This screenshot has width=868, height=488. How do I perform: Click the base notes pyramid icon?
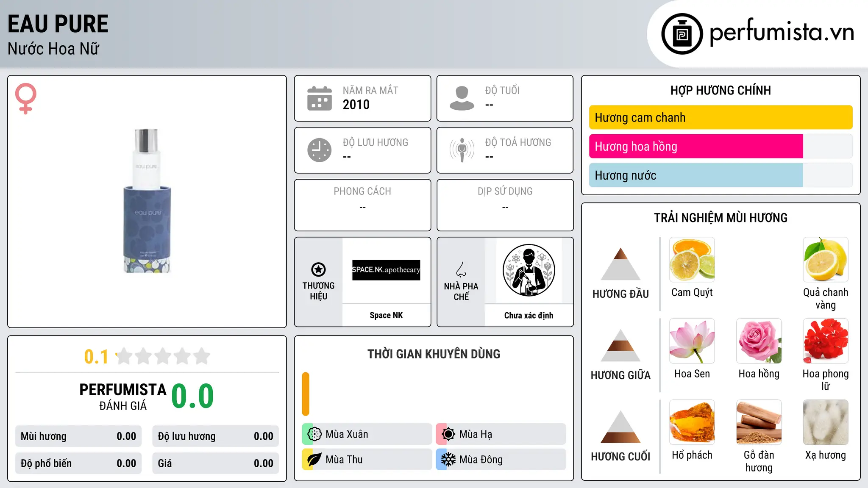[x=620, y=427]
